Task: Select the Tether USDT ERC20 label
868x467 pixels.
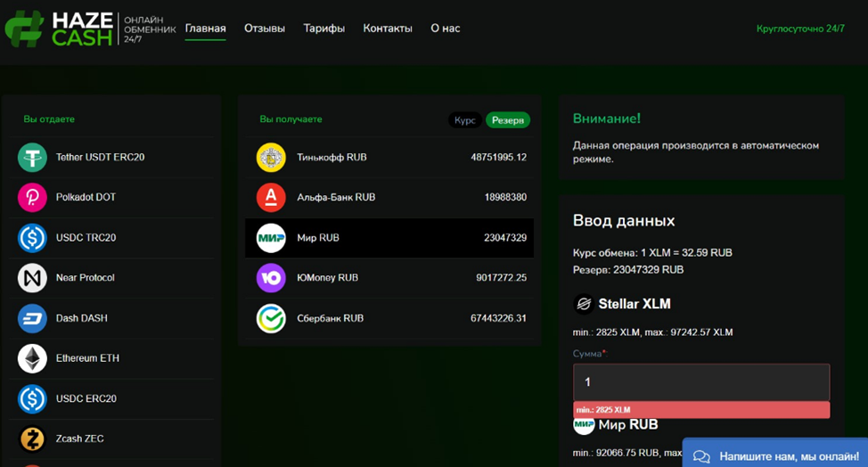Action: 100,157
